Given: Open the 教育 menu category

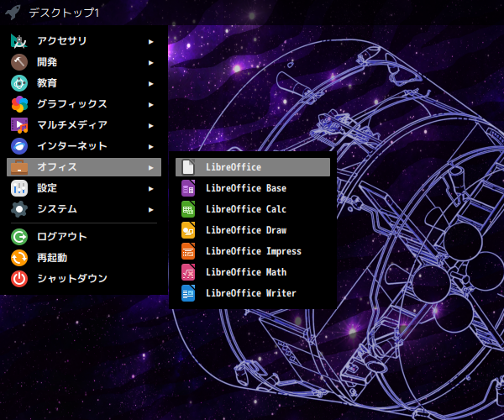Looking at the screenshot, I should (84, 83).
